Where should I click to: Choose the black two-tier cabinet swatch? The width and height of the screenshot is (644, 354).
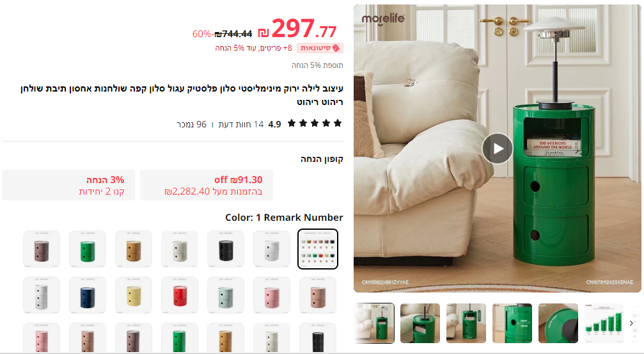226,249
